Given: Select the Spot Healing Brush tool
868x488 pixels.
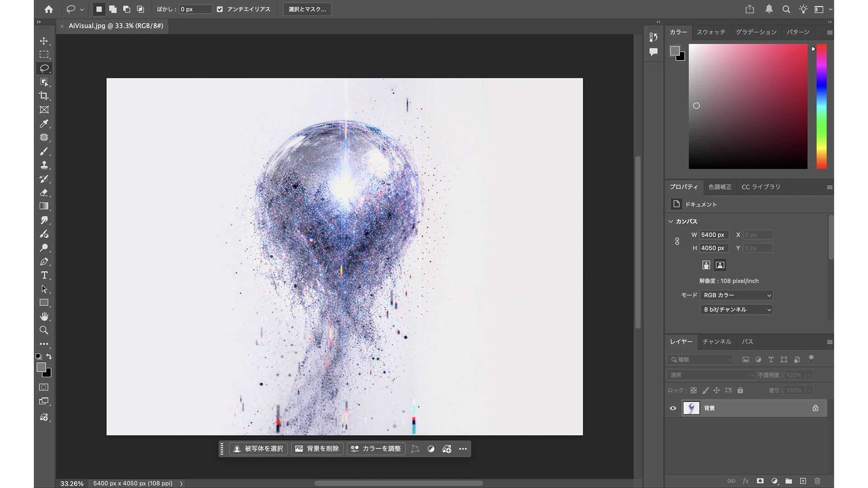Looking at the screenshot, I should (44, 137).
